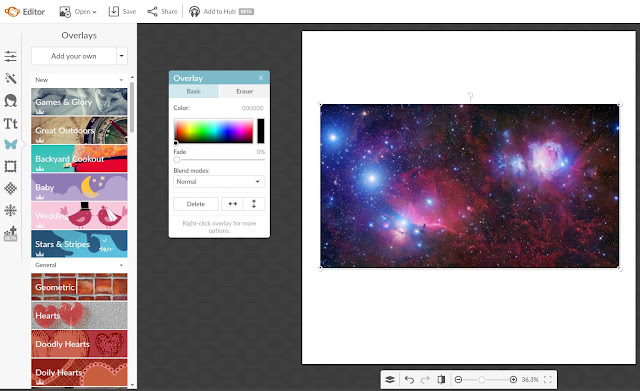Screen dimensions: 640x391
Task: Expand the Blend modes Normal dropdown
Action: click(x=219, y=182)
